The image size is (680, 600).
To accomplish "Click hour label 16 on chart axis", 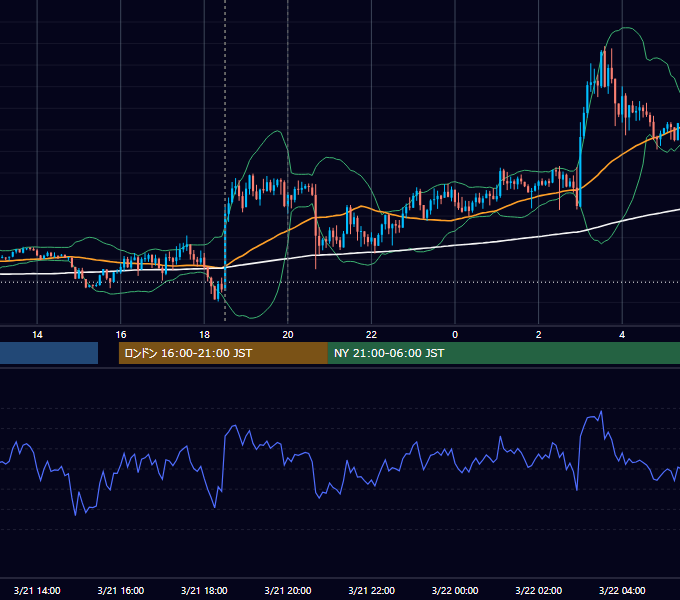I will (121, 335).
